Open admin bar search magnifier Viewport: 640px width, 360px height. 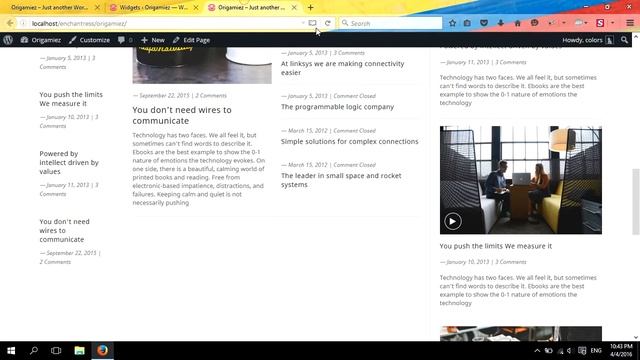point(624,40)
